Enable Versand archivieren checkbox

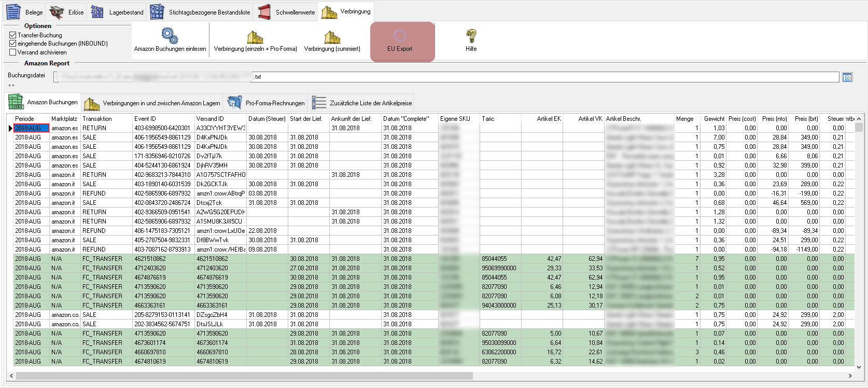[13, 52]
